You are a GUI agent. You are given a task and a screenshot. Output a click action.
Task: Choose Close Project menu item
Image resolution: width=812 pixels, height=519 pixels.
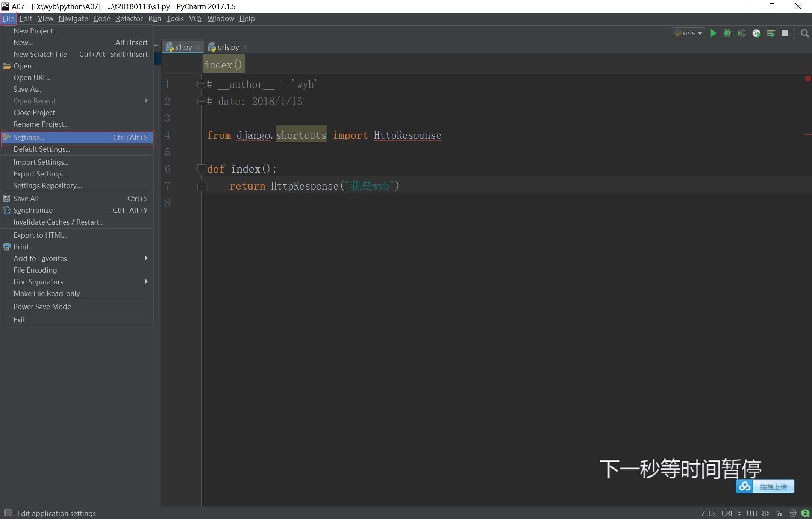[x=77, y=112]
